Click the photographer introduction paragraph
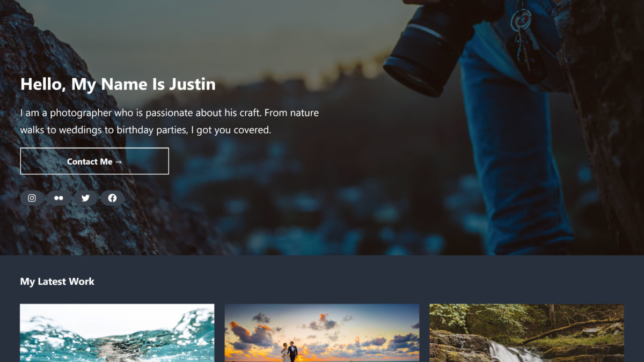 170,121
